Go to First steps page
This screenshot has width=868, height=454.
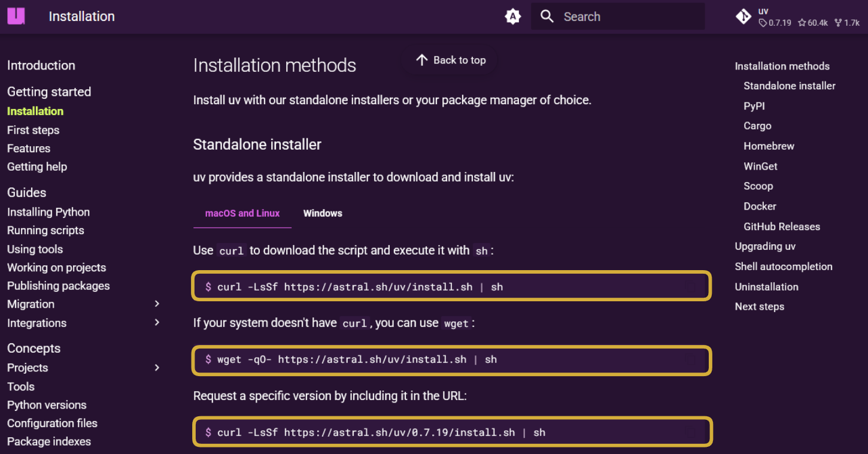33,130
